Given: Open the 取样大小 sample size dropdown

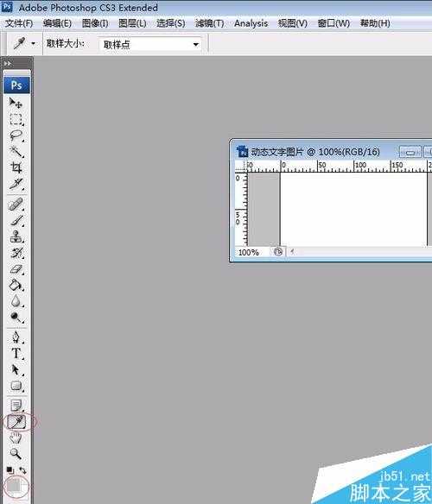Looking at the screenshot, I should coord(150,44).
